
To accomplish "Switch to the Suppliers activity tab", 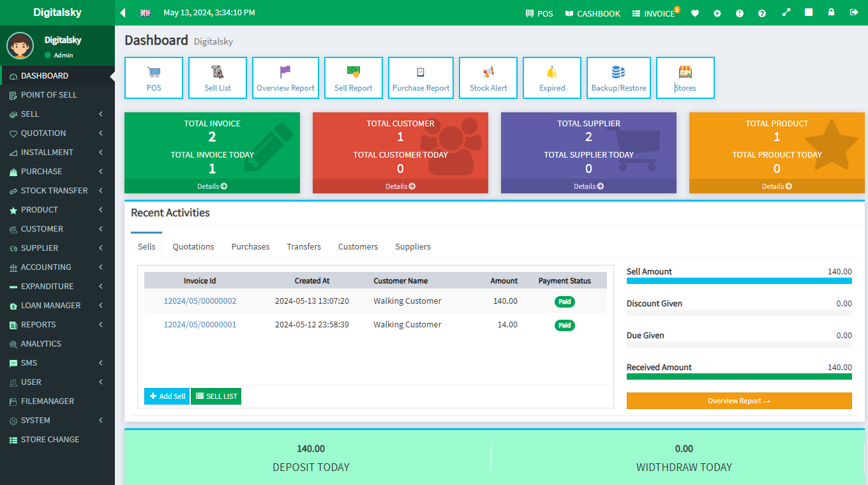I will (413, 246).
